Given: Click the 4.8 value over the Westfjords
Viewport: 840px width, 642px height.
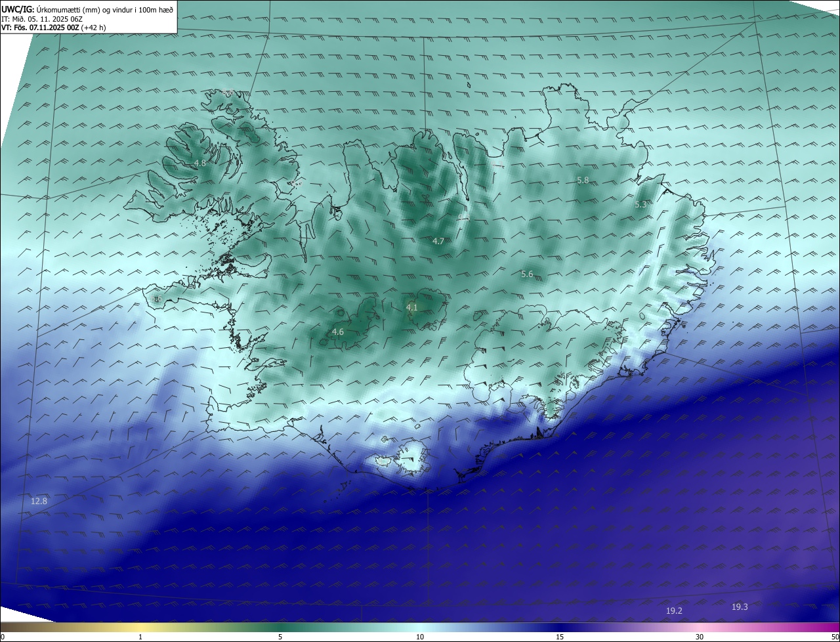Looking at the screenshot, I should point(200,163).
